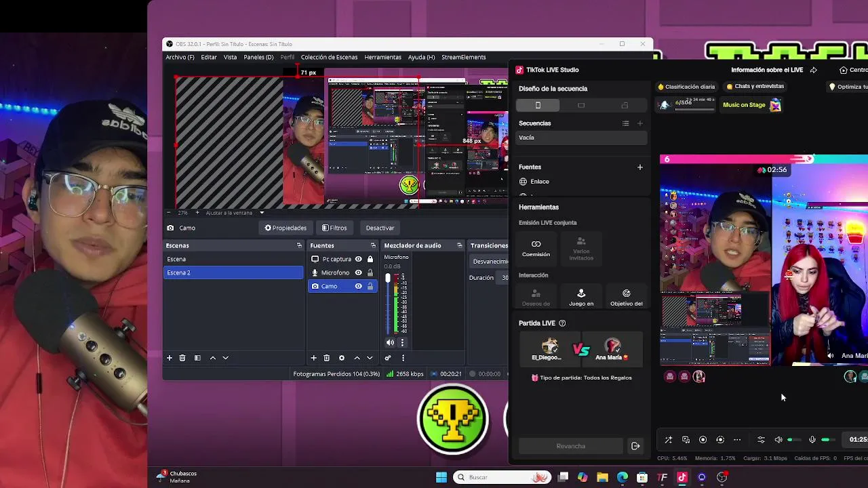This screenshot has width=868, height=488.
Task: Open Colección de Escenas menu
Action: pyautogui.click(x=329, y=57)
